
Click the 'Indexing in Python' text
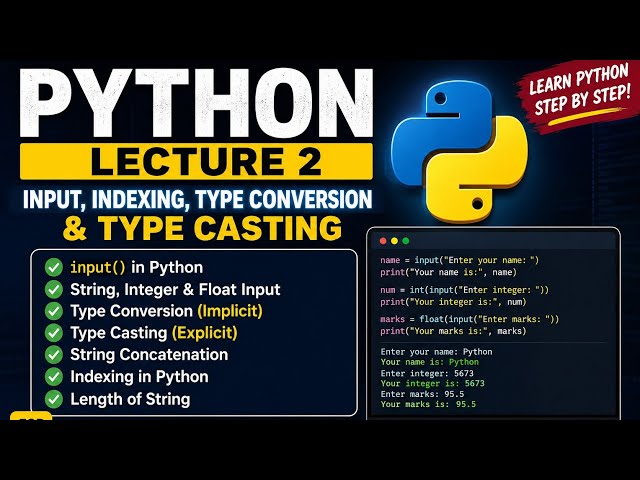tap(139, 377)
